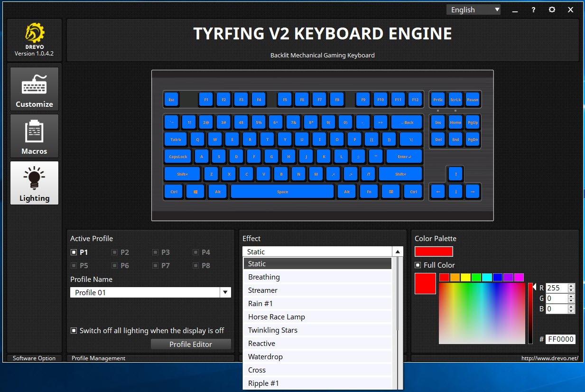Select the Home key
This screenshot has height=392, width=585.
(455, 122)
